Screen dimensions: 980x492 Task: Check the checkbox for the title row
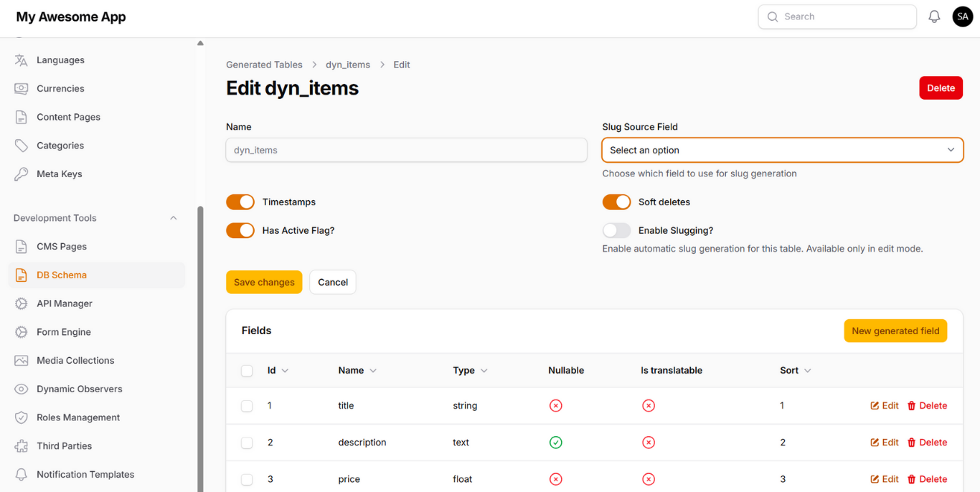[247, 406]
